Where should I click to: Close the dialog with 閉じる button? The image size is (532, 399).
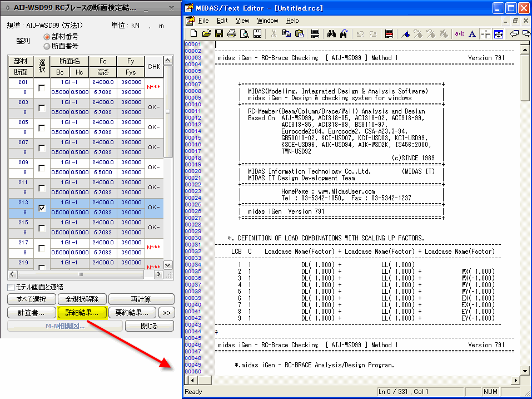[150, 326]
